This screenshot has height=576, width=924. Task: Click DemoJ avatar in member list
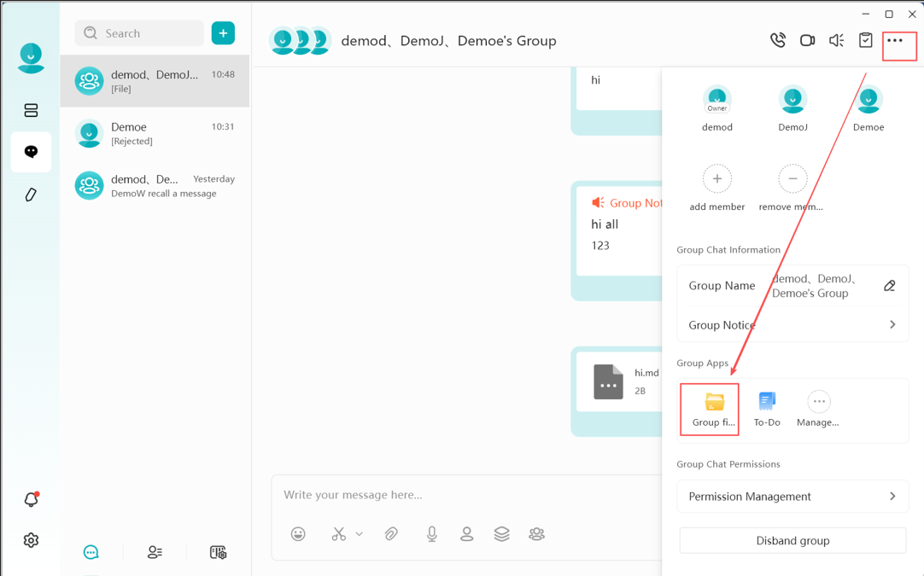point(792,99)
